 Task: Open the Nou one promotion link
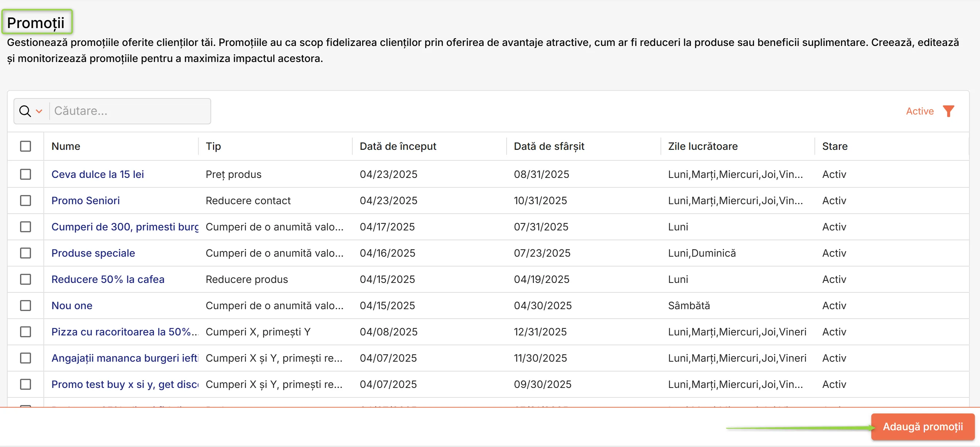click(x=72, y=306)
